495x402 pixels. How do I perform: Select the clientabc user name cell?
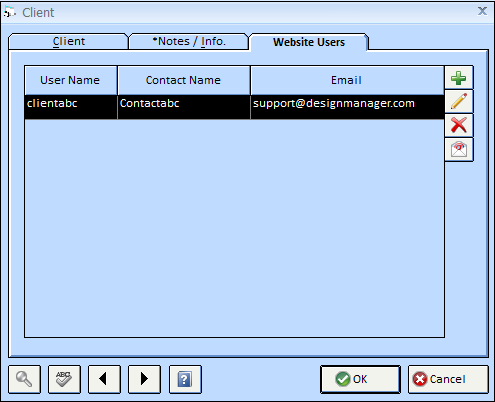coord(71,107)
